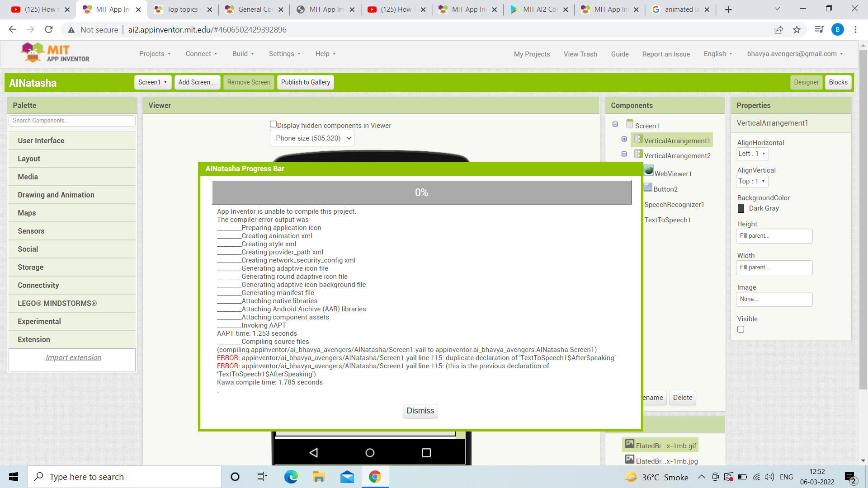Expand the VerticalArrangement1 tree node

tap(624, 139)
